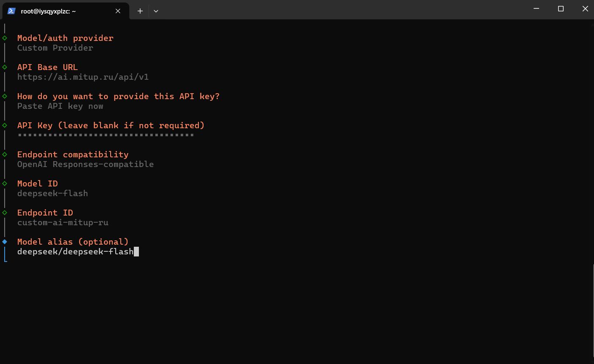This screenshot has width=594, height=364.
Task: Expand the new tab profile dropdown
Action: tap(156, 11)
